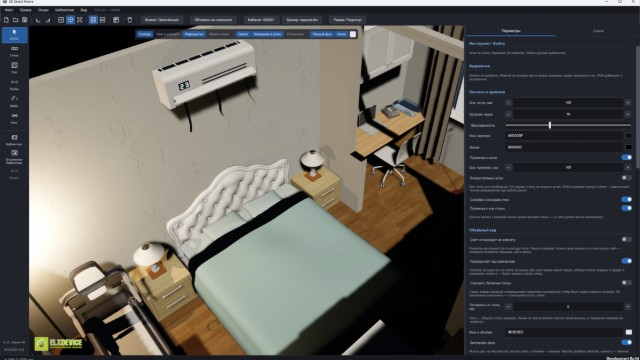Click the slider handle below the grid fields
The width and height of the screenshot is (640, 360).
550,125
